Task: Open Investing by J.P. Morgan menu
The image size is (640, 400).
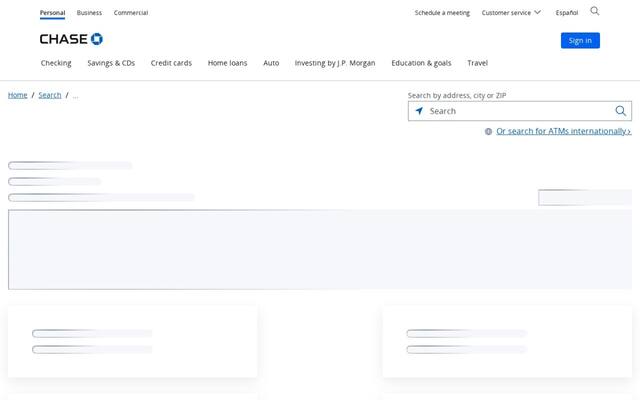Action: [x=335, y=63]
